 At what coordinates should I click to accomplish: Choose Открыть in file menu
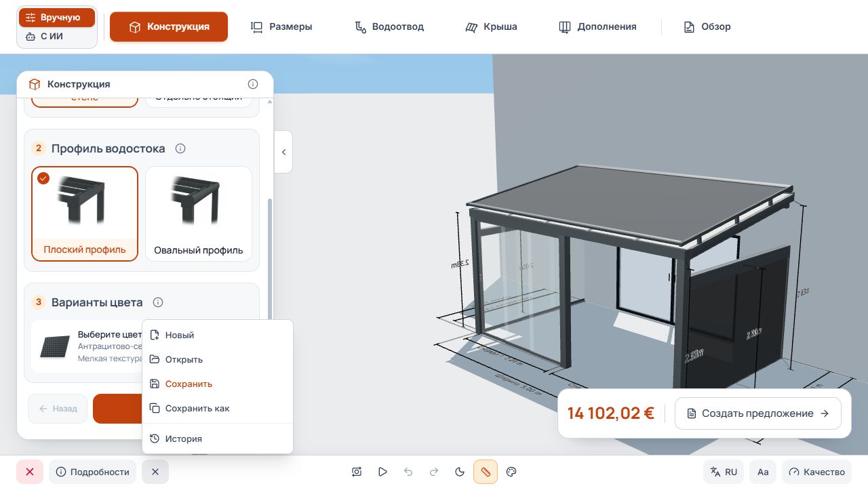pyautogui.click(x=218, y=359)
